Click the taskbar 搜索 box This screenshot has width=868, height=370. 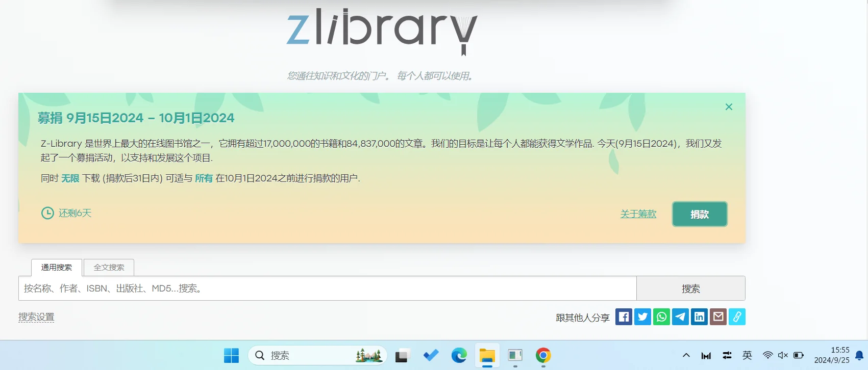(x=317, y=355)
